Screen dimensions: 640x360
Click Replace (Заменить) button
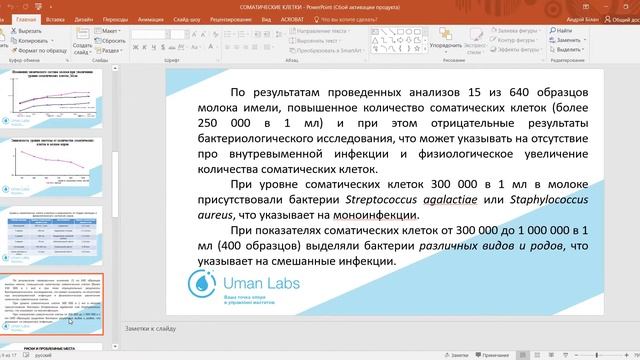tap(568, 40)
